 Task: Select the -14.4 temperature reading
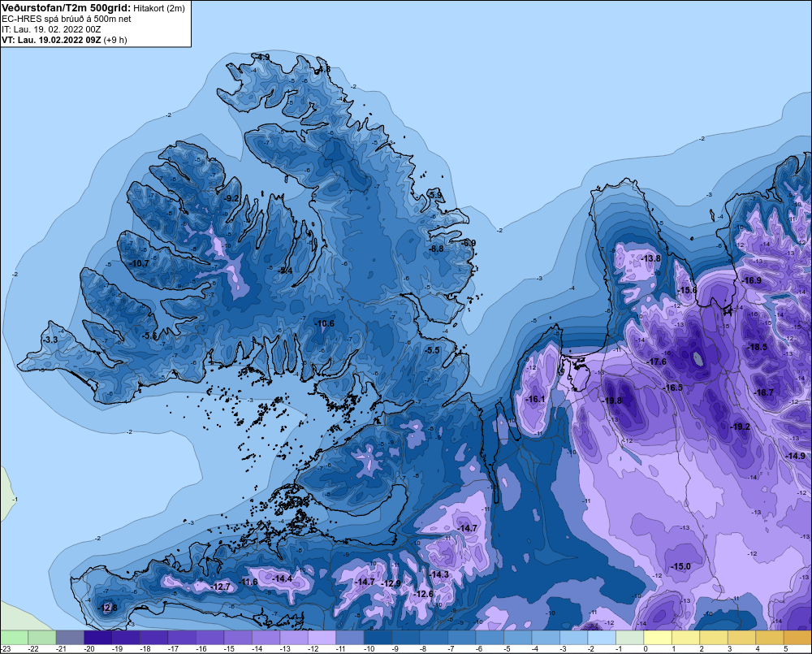coord(282,578)
